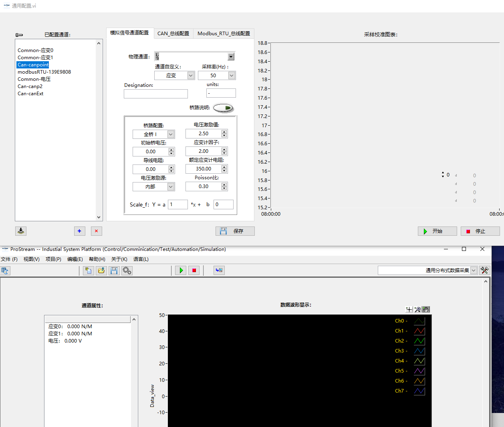Click the Ch4 plot legend icon
Viewport: 504px width, 427px height.
point(419,361)
